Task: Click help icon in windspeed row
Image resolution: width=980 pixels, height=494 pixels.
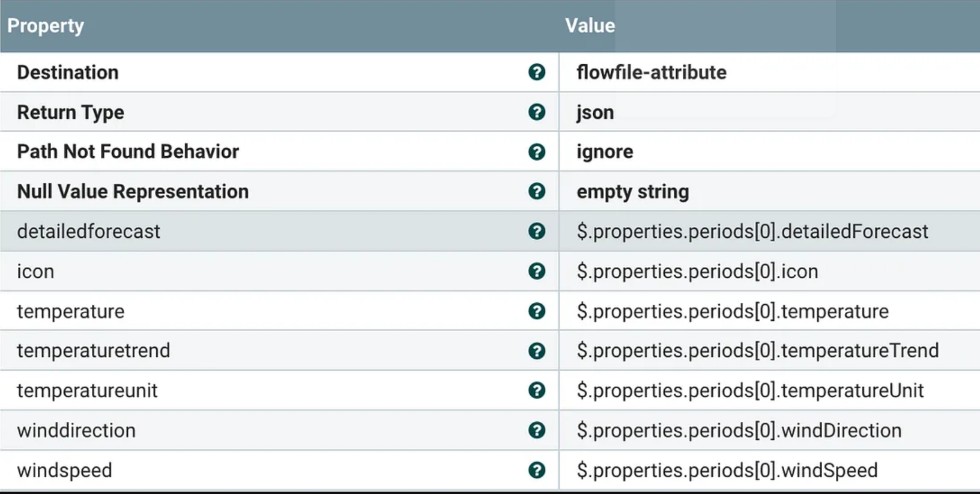Action: (x=537, y=470)
